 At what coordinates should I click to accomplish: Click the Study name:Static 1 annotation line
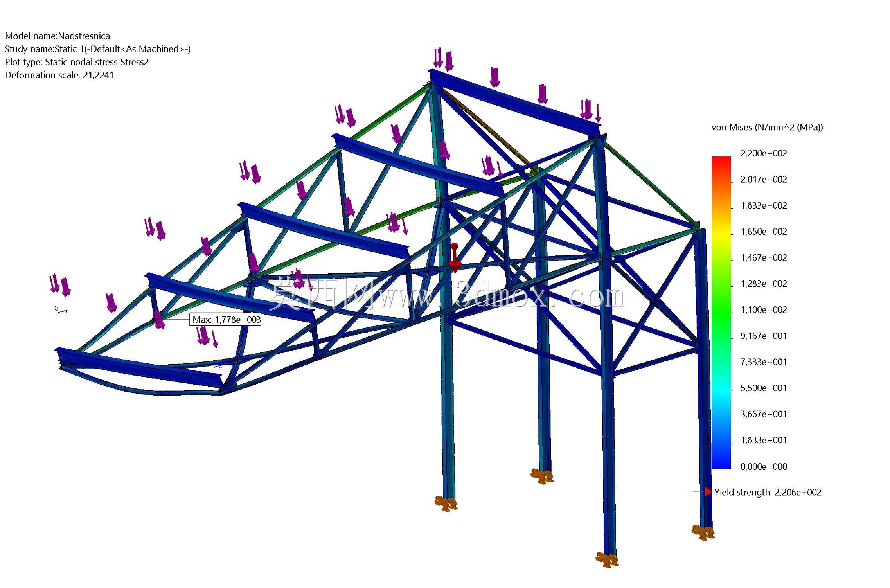(x=98, y=49)
